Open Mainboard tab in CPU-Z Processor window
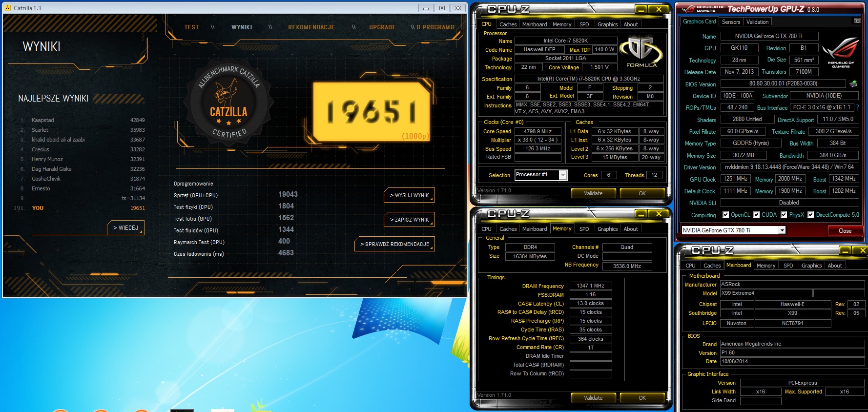Screen dimensions: 868x412 (x=535, y=24)
